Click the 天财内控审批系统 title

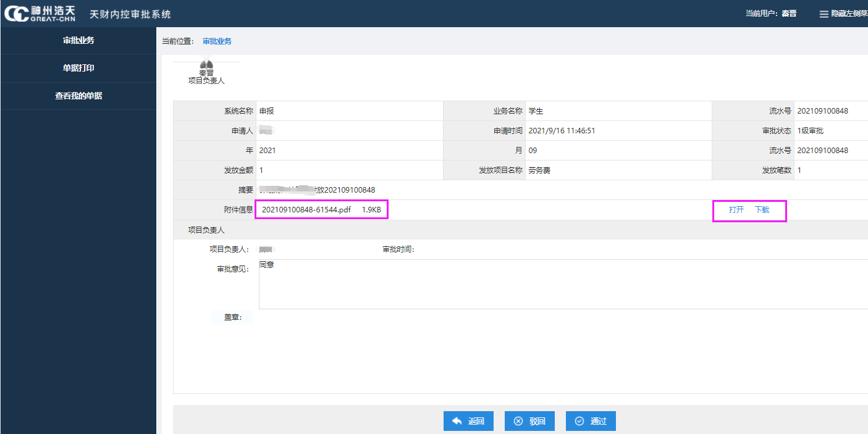130,14
